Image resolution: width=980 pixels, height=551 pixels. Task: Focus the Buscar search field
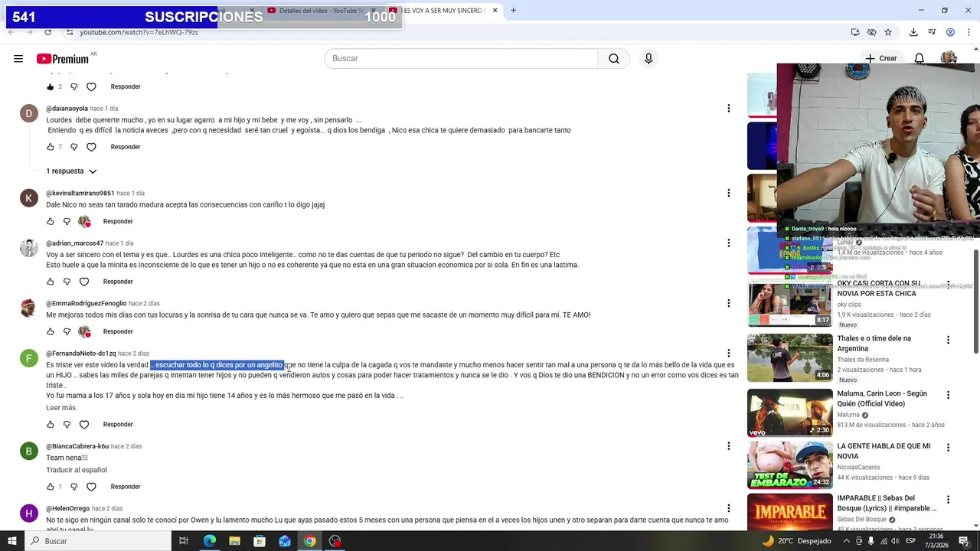[461, 59]
